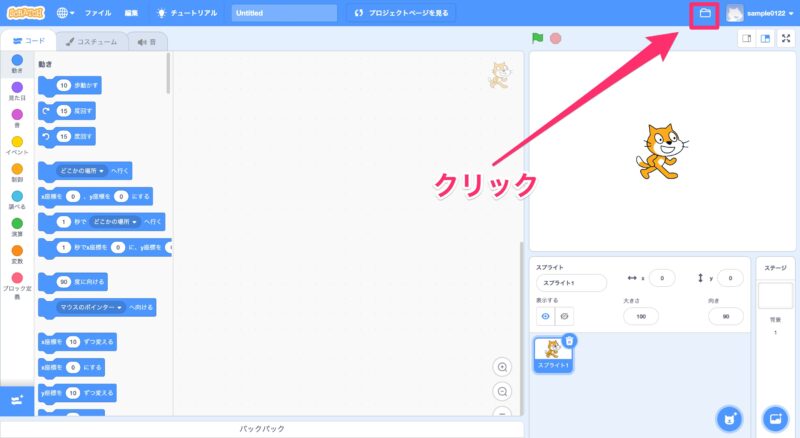Open the globe language dropdown

(x=67, y=14)
